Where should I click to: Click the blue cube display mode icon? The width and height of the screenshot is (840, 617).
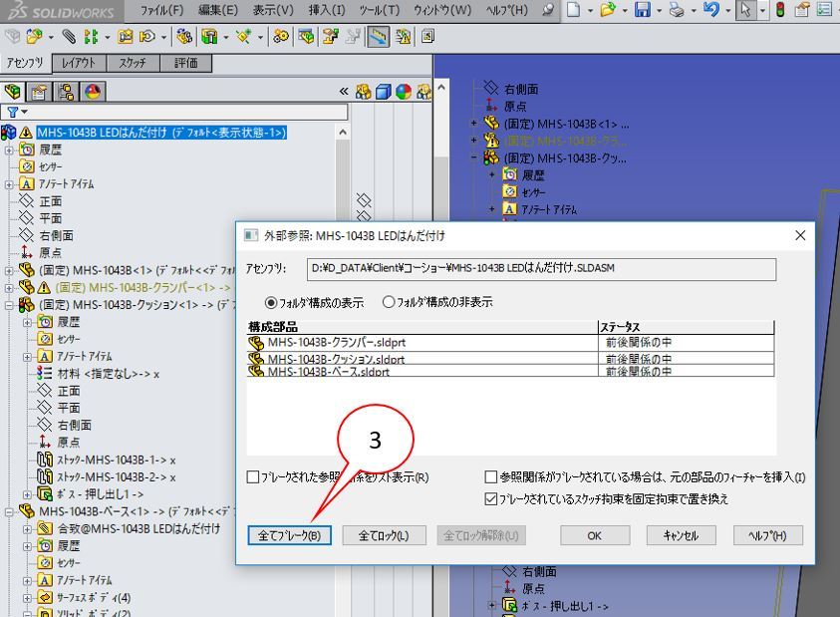pos(383,92)
